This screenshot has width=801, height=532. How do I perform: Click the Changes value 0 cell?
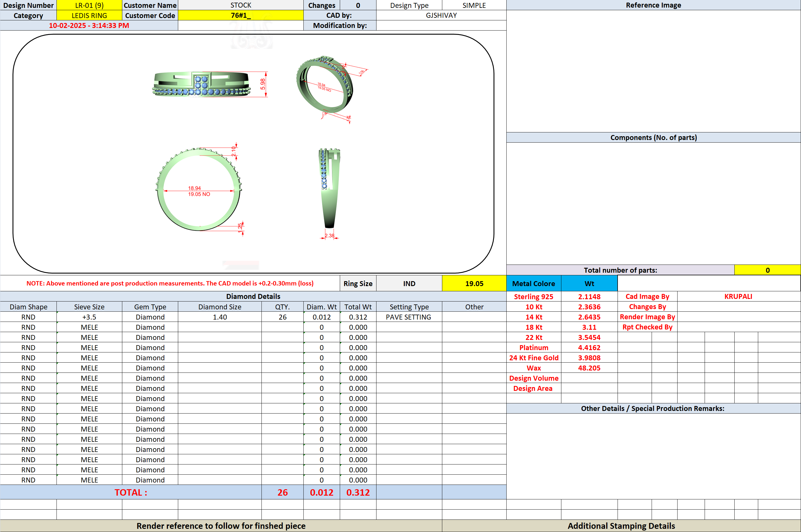(x=358, y=5)
